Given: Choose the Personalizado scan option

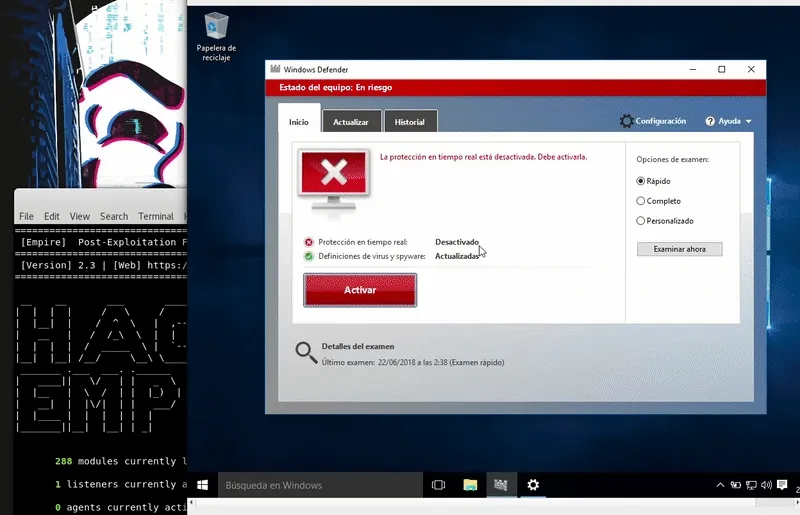Looking at the screenshot, I should pyautogui.click(x=641, y=221).
